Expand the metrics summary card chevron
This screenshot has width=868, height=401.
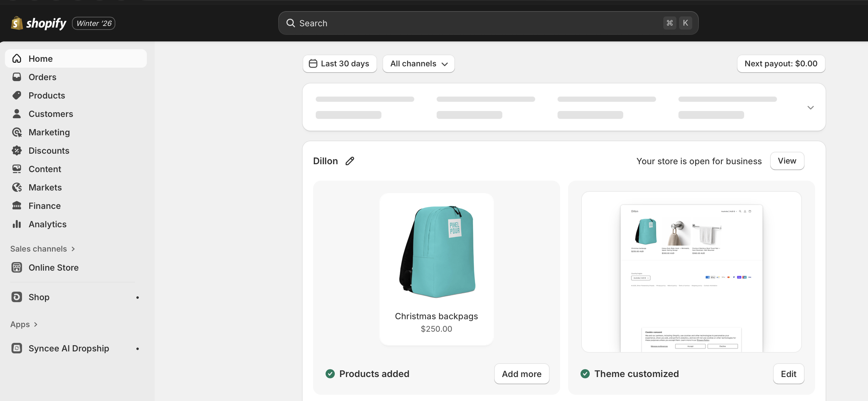[811, 107]
